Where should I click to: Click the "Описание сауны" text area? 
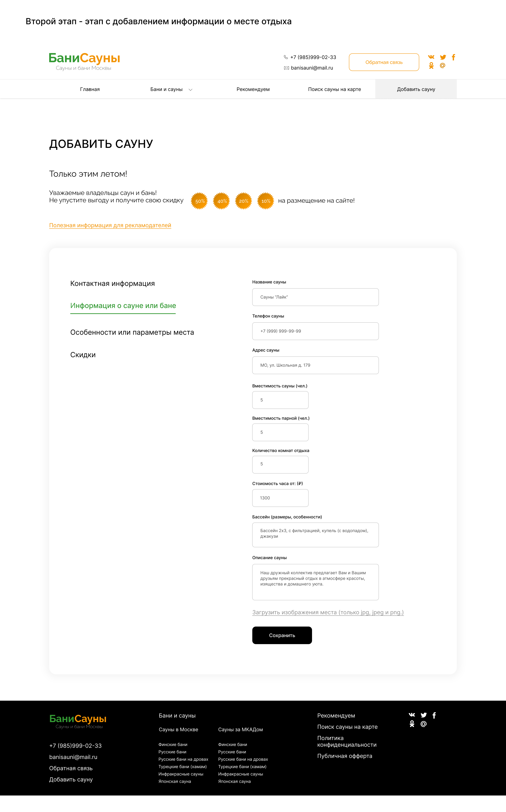[315, 582]
